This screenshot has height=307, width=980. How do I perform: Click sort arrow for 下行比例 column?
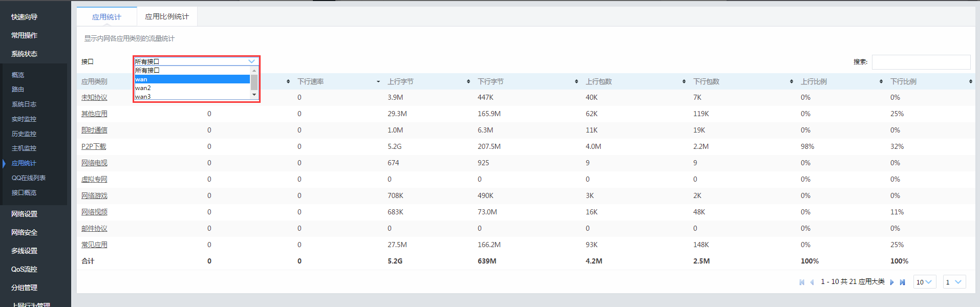(x=970, y=82)
